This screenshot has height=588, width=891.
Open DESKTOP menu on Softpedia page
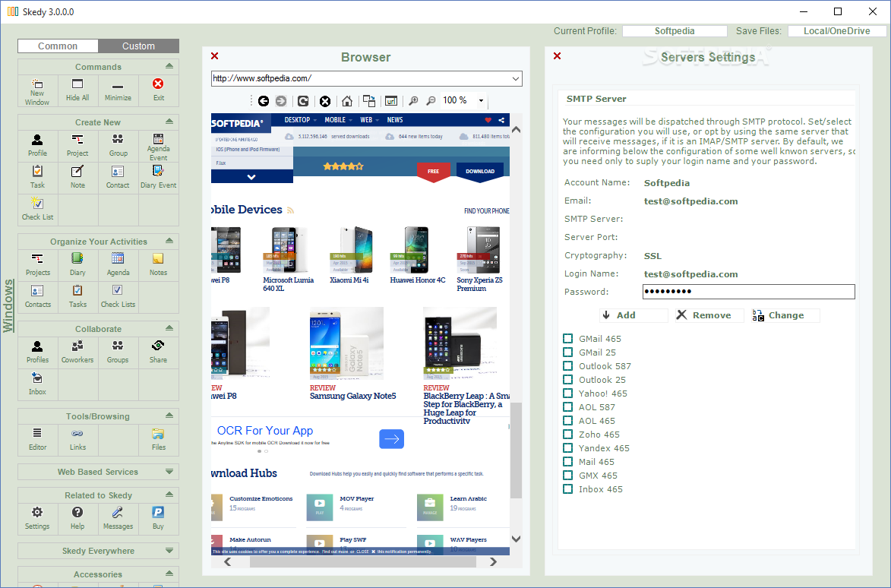300,120
